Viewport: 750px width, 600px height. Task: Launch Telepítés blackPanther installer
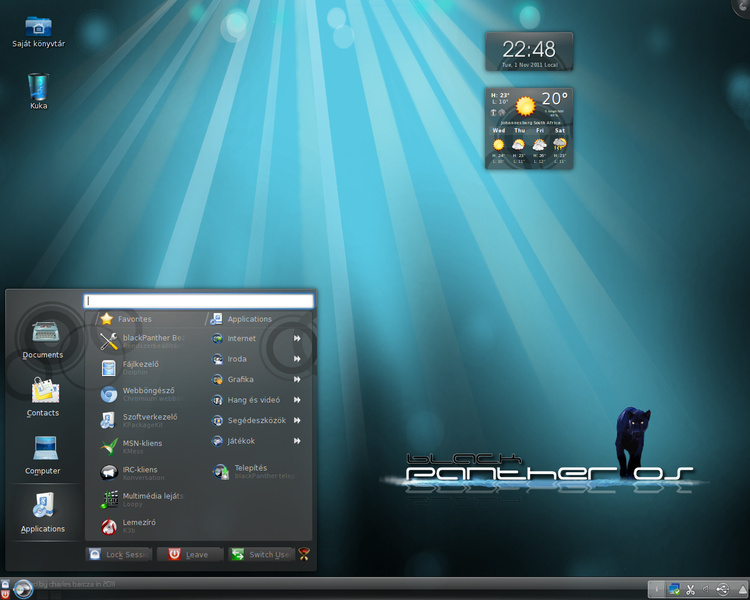(x=255, y=471)
